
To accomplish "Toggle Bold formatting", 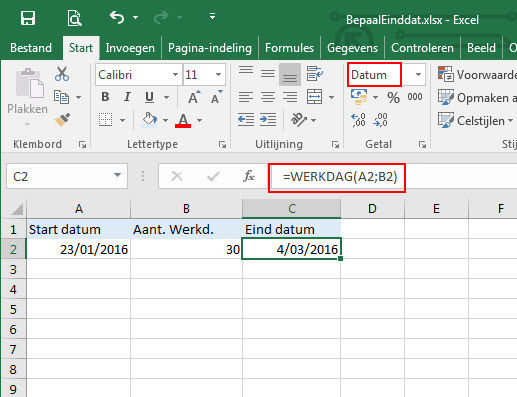I will 105,97.
